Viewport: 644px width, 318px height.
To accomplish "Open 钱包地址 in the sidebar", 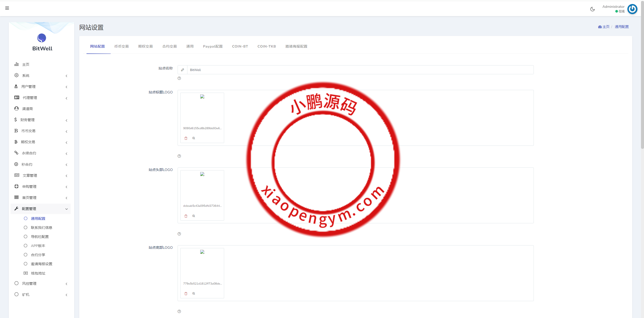I will coord(38,273).
